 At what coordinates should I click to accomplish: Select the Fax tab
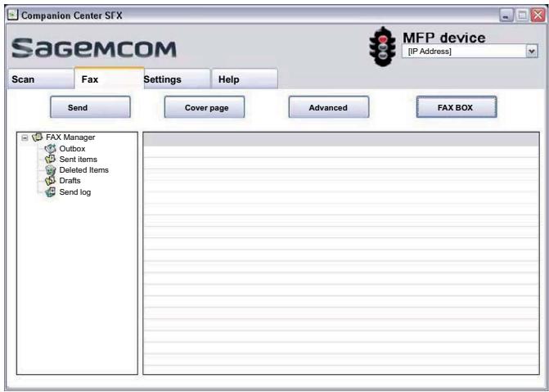[109, 79]
